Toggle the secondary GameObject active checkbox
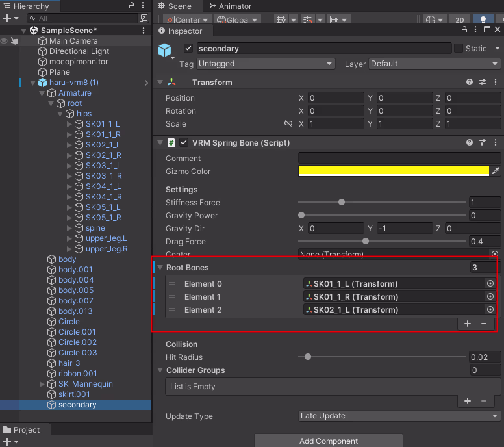Viewport: 504px width, 447px height. [188, 48]
